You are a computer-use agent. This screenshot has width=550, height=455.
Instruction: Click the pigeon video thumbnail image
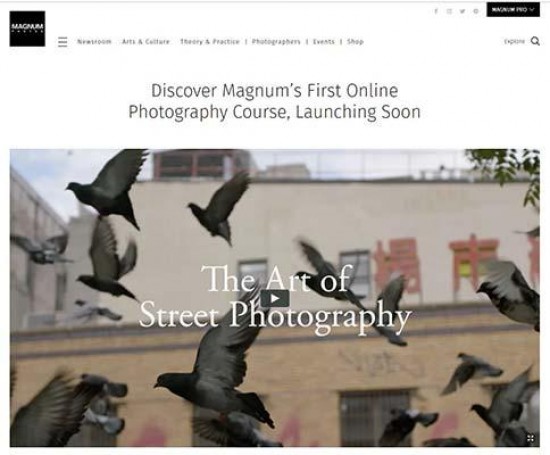[x=275, y=298]
